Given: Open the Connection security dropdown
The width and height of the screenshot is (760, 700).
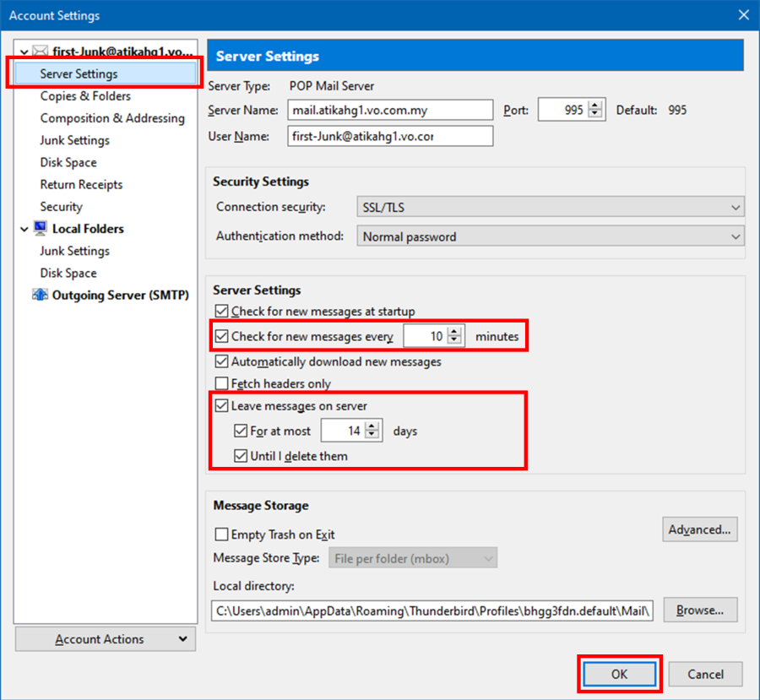Looking at the screenshot, I should (x=550, y=207).
